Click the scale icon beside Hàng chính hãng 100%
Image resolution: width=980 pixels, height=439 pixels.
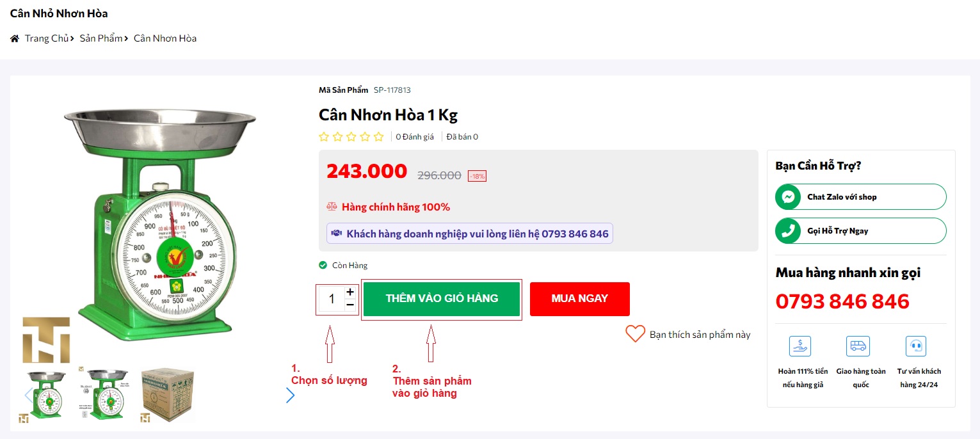point(332,206)
